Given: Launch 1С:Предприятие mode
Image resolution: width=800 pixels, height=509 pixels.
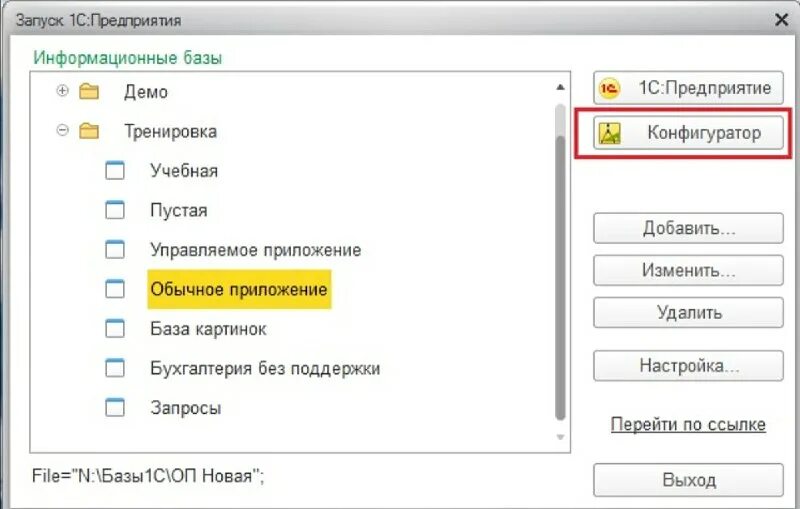Looking at the screenshot, I should (x=688, y=88).
